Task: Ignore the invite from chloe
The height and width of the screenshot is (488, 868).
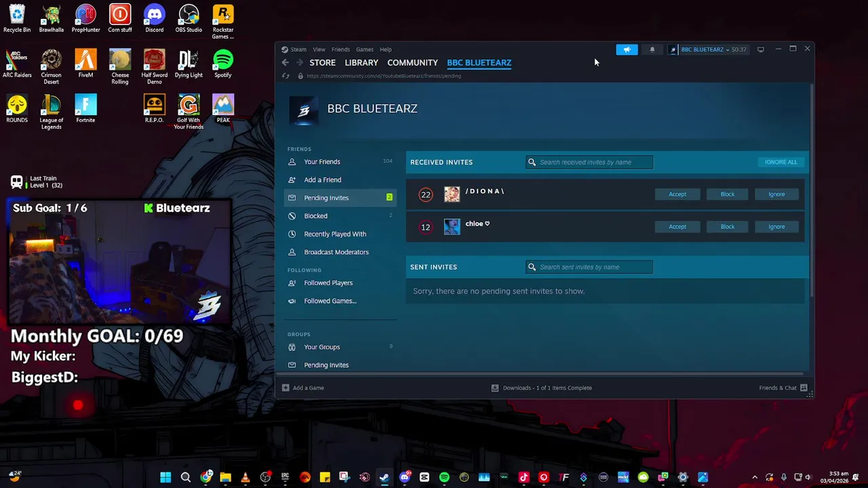Action: pos(776,226)
